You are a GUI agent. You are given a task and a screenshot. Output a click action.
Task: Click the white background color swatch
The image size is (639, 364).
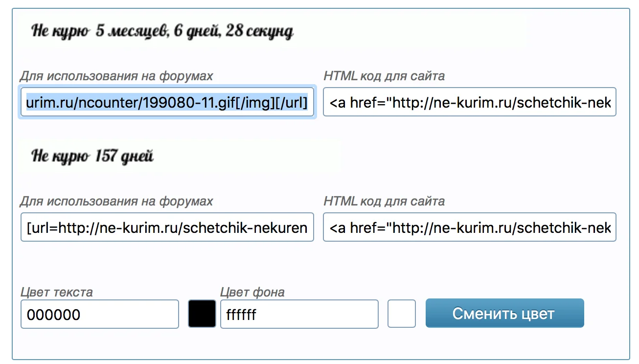click(x=402, y=314)
